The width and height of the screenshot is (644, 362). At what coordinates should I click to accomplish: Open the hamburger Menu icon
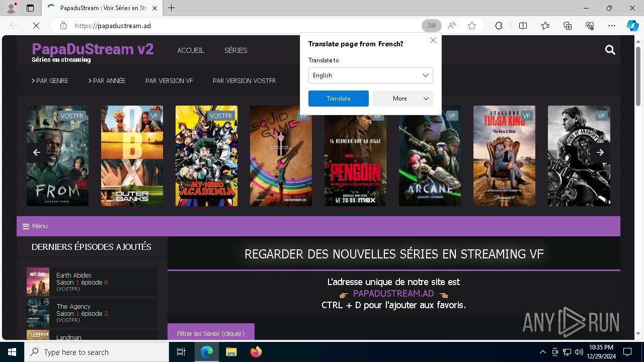(x=26, y=226)
